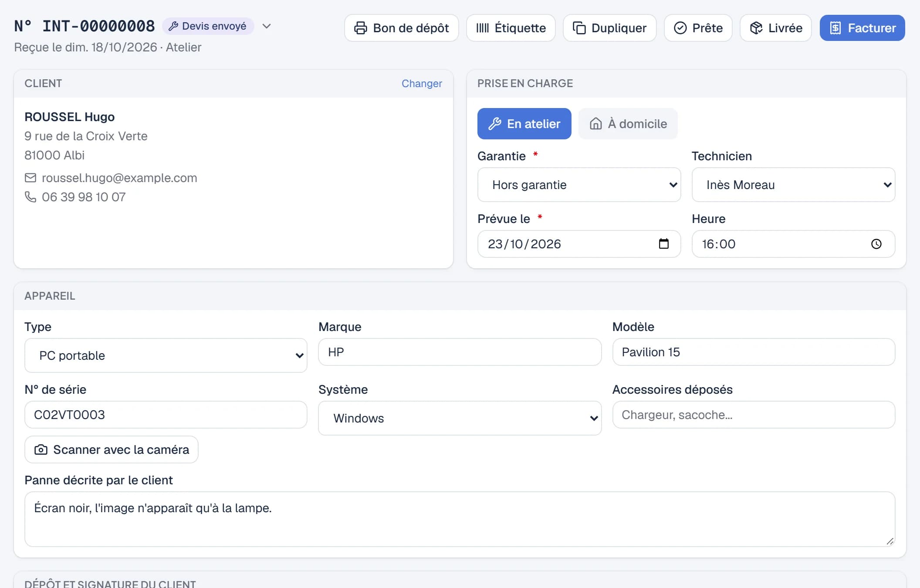The image size is (920, 588).
Task: Click the Panne décrite par le client textarea
Action: point(460,519)
